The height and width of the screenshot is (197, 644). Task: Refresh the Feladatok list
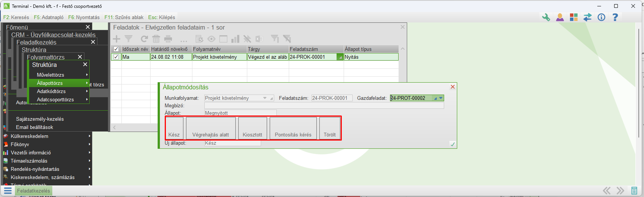point(144,39)
